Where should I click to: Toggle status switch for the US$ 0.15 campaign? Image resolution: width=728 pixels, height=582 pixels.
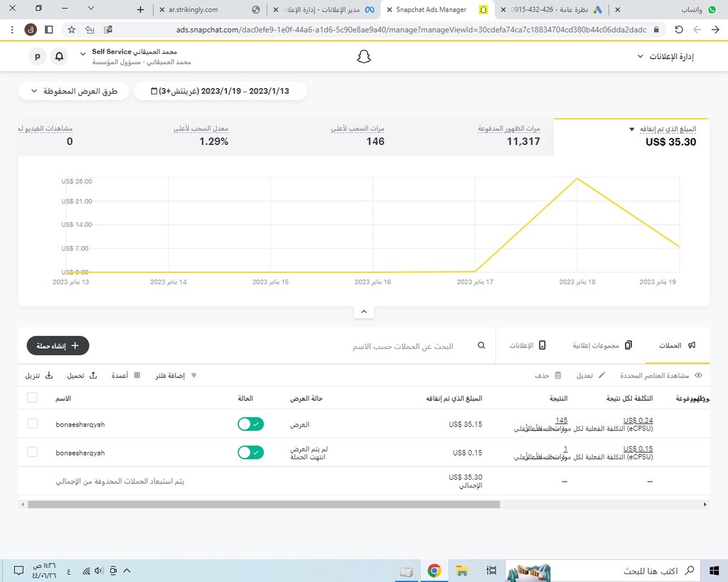(x=251, y=452)
